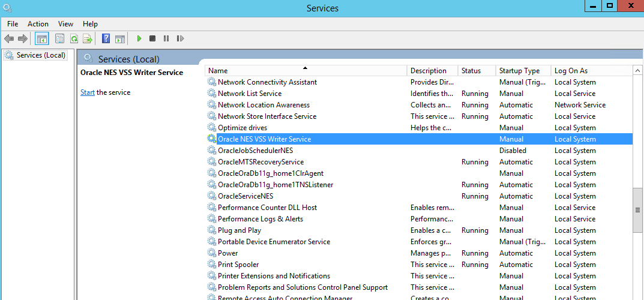644x300 pixels.
Task: Click gear icon of Print Spooler
Action: pyautogui.click(x=211, y=264)
